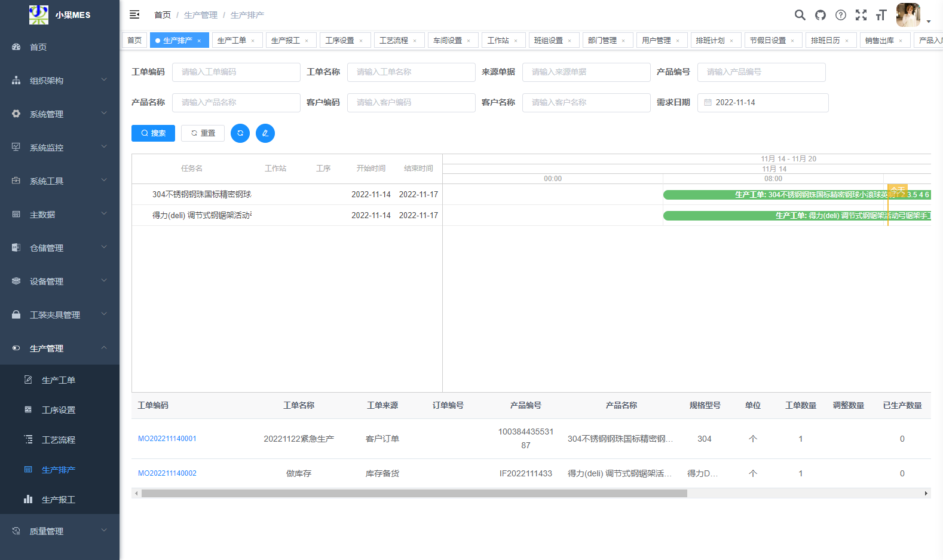Toggle fullscreen mode icon
Viewport: 943px width, 560px height.
(x=861, y=15)
